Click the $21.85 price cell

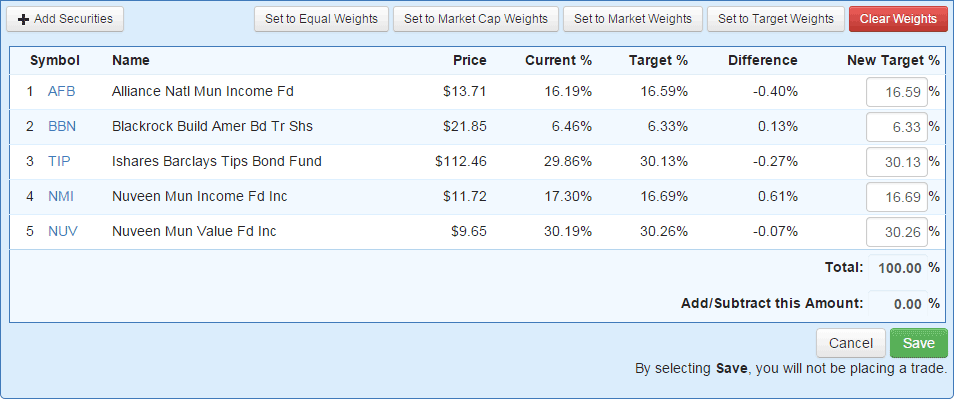(x=465, y=127)
